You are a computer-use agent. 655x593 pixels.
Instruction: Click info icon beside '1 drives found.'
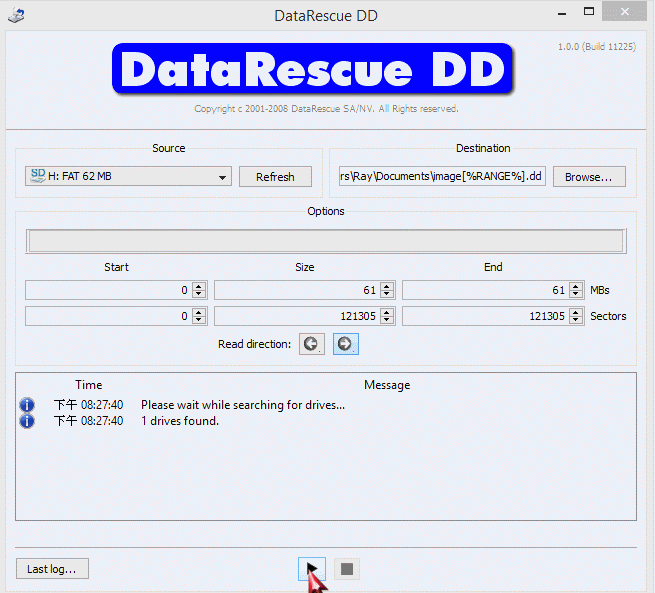coord(27,421)
